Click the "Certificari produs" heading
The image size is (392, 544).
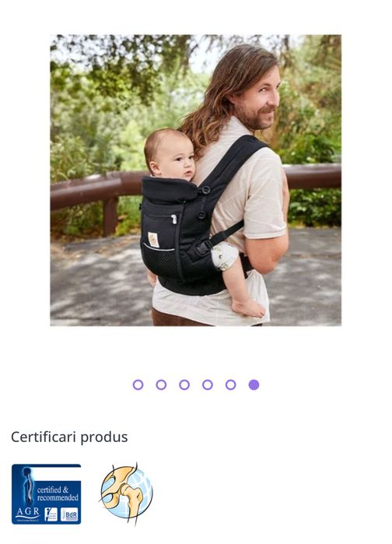pyautogui.click(x=69, y=437)
